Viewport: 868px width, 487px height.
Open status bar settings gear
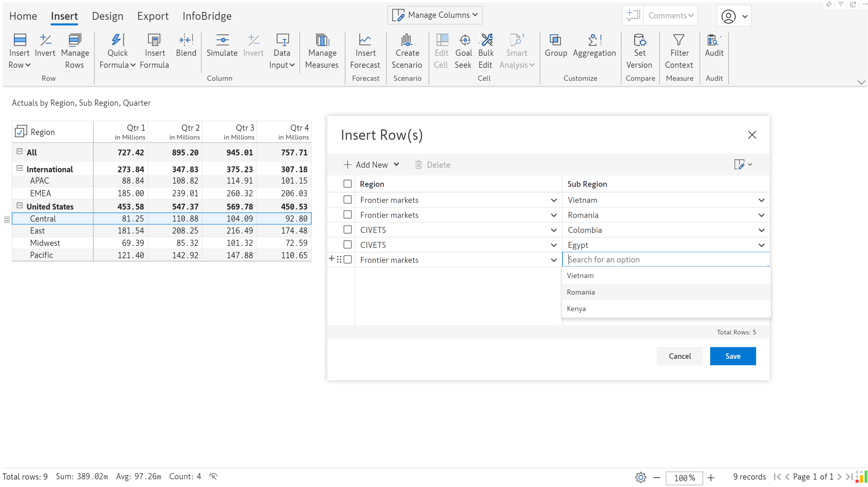641,477
